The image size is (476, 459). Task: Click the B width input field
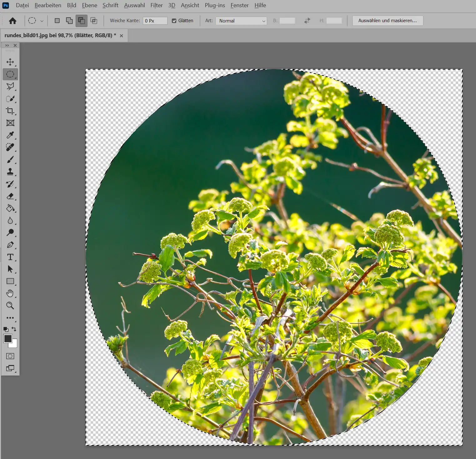pyautogui.click(x=287, y=21)
